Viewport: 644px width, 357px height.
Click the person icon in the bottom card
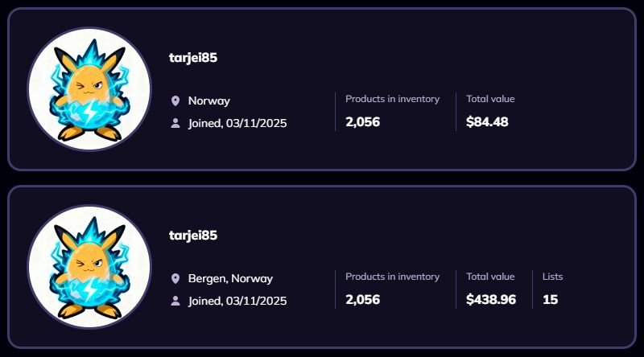tap(175, 301)
